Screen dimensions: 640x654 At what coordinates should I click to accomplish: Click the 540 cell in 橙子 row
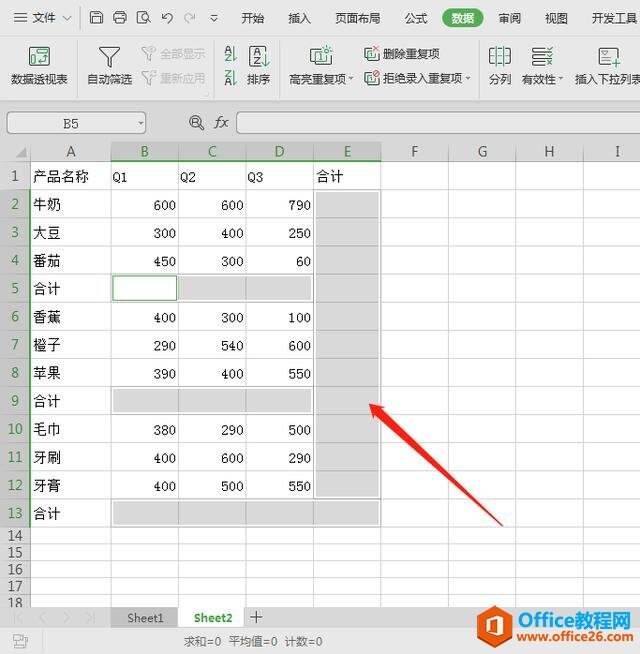click(212, 345)
